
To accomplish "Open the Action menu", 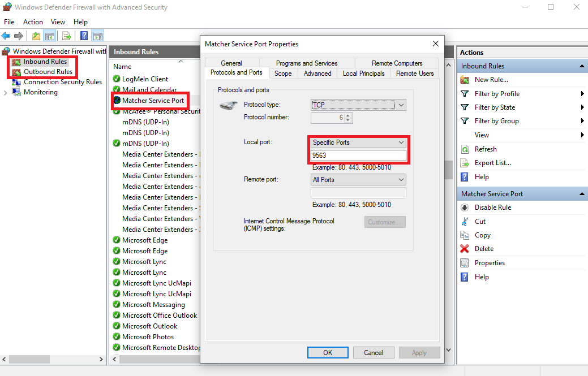I will click(x=33, y=22).
